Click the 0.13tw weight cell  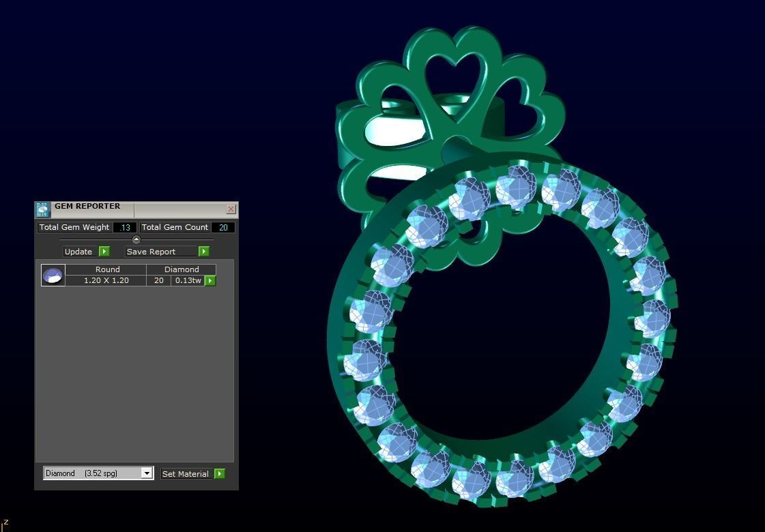pyautogui.click(x=188, y=280)
